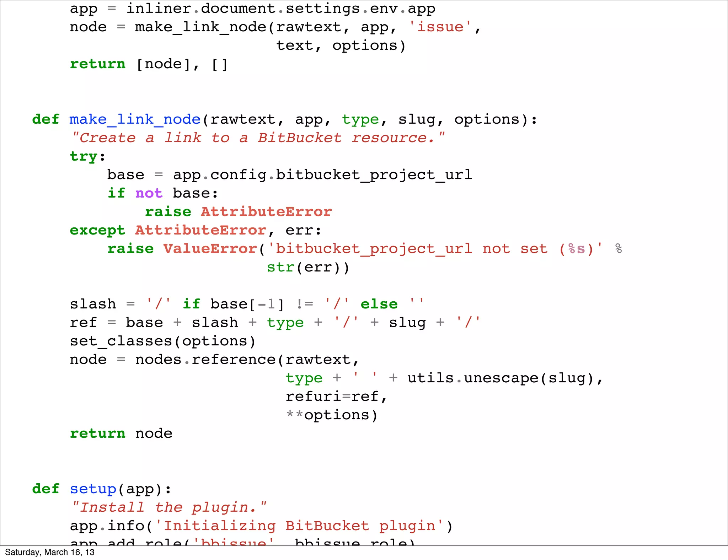Click the 'slash' variable in the slash assignment
Screen dimensions: 728x560
pyautogui.click(x=93, y=304)
